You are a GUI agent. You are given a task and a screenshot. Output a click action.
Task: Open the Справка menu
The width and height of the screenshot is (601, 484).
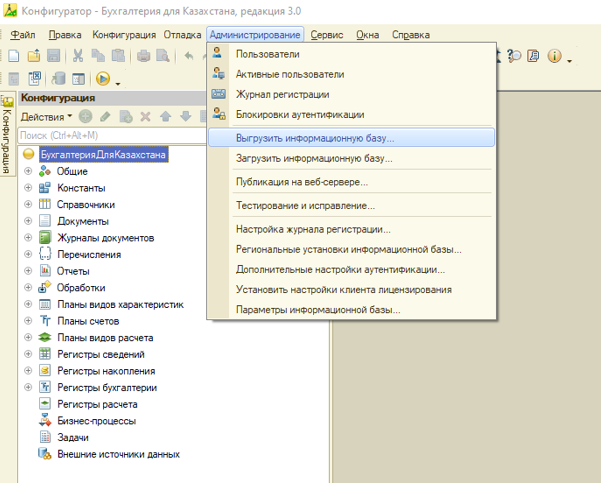tap(411, 35)
